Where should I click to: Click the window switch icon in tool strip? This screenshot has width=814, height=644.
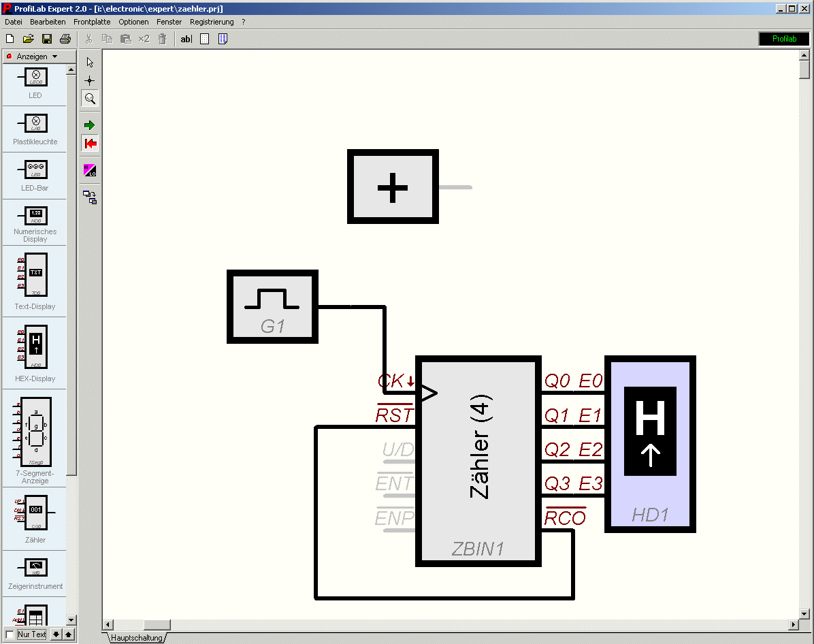point(90,197)
